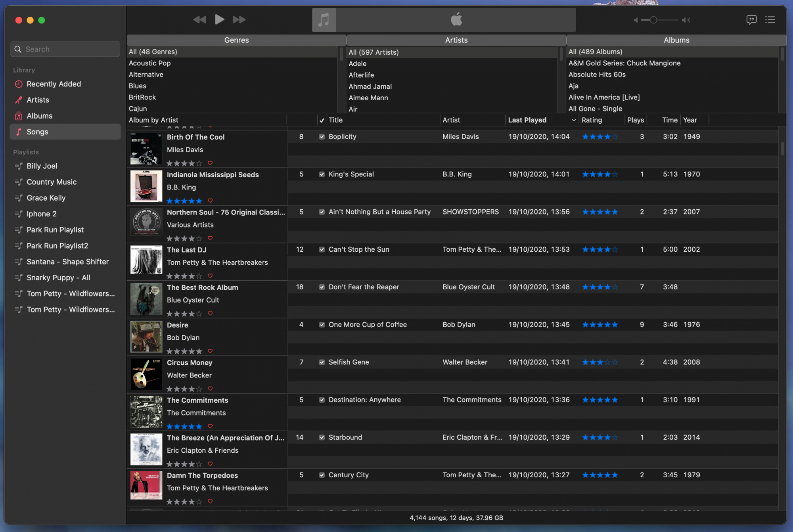Uncheck the Selfish Gene checkbox
Image resolution: width=793 pixels, height=532 pixels.
322,362
